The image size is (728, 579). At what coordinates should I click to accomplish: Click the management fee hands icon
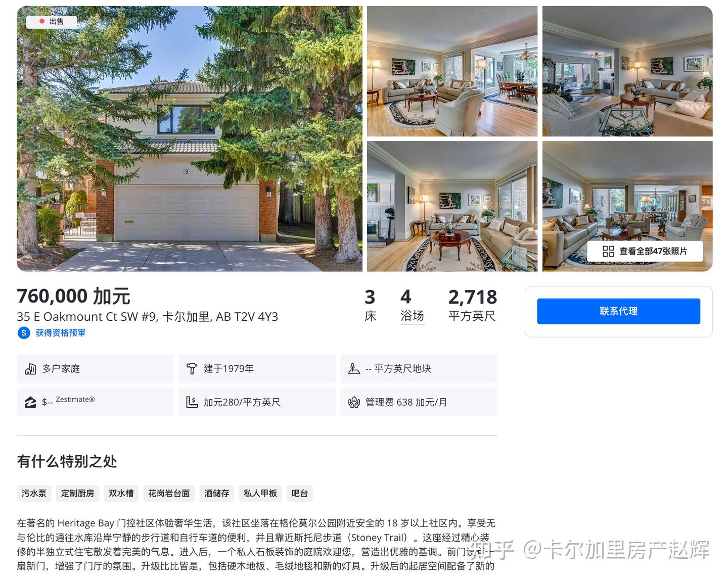354,402
